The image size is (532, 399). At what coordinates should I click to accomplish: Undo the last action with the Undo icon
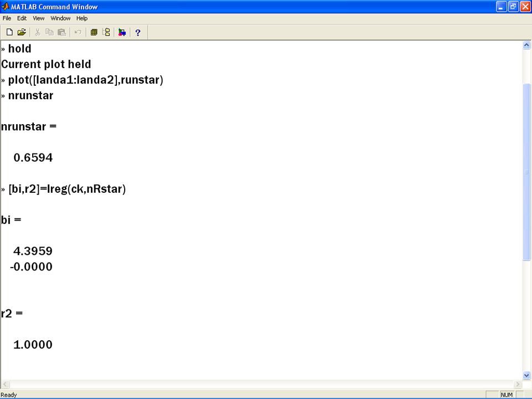pos(78,32)
